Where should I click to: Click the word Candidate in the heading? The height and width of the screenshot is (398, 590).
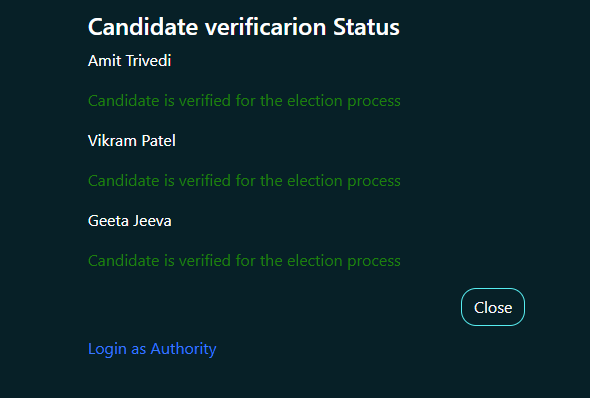click(143, 27)
